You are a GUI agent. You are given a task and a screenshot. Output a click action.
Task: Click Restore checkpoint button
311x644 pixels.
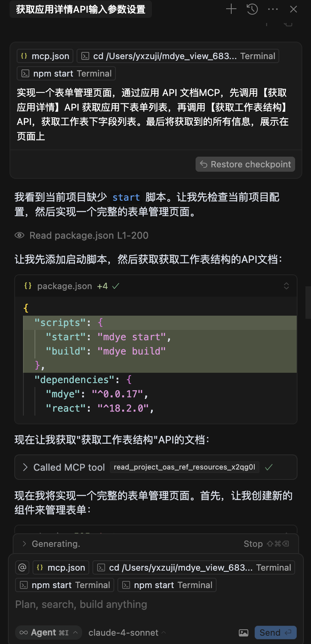click(245, 164)
